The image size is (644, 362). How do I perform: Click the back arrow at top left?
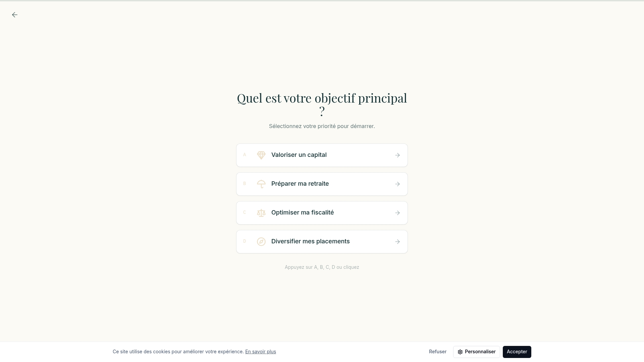click(14, 15)
